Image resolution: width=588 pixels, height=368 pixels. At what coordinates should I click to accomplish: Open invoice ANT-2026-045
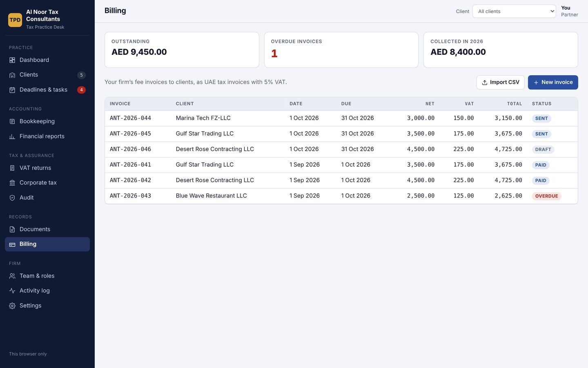point(130,134)
